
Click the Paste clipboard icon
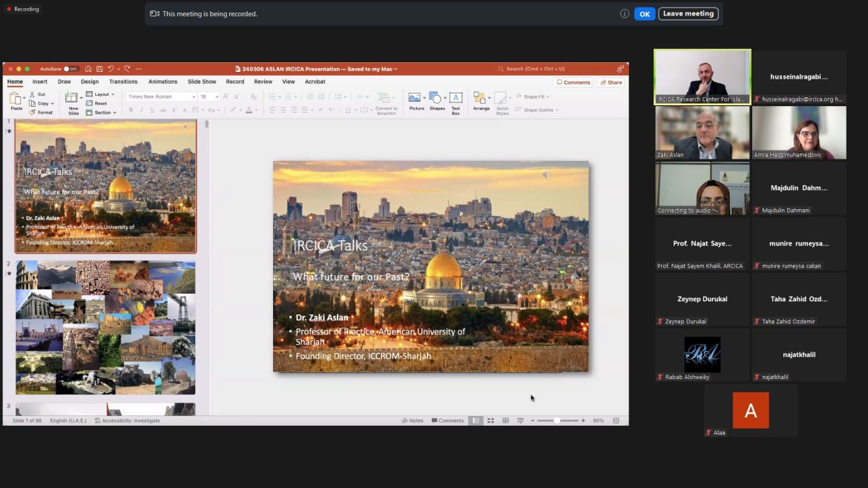click(16, 99)
